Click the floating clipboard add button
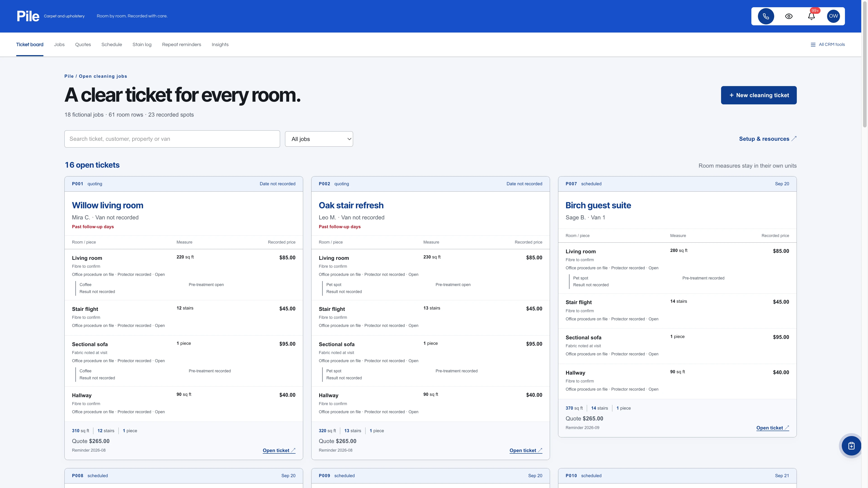The height and width of the screenshot is (488, 868). click(x=851, y=446)
